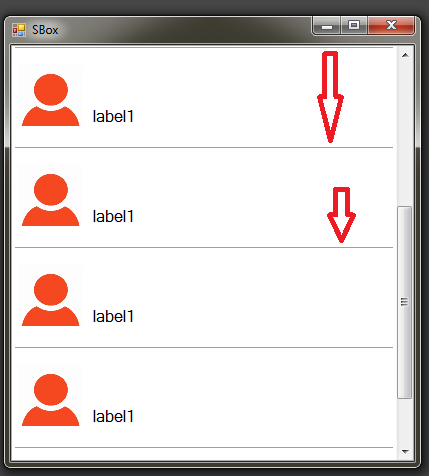Select the label1 text in the second row
429x476 pixels.
click(x=113, y=216)
